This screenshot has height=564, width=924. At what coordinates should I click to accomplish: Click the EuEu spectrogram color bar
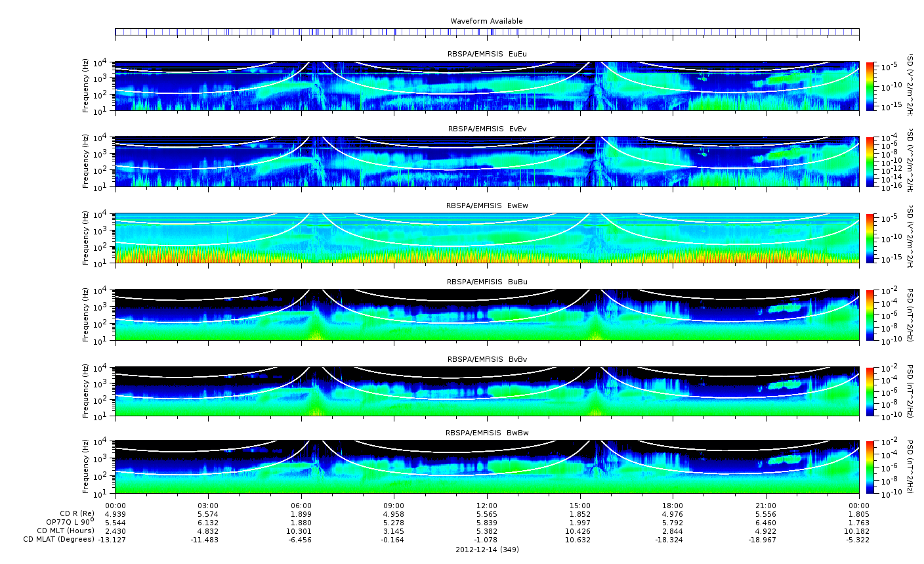[870, 86]
